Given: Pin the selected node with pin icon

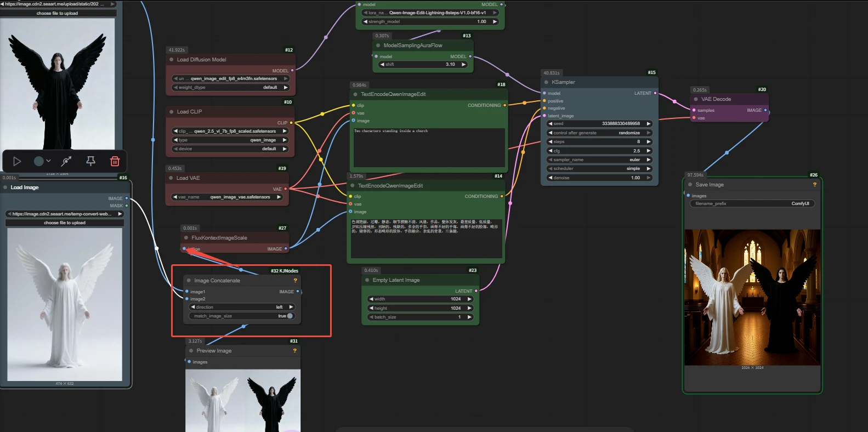Looking at the screenshot, I should [x=91, y=161].
